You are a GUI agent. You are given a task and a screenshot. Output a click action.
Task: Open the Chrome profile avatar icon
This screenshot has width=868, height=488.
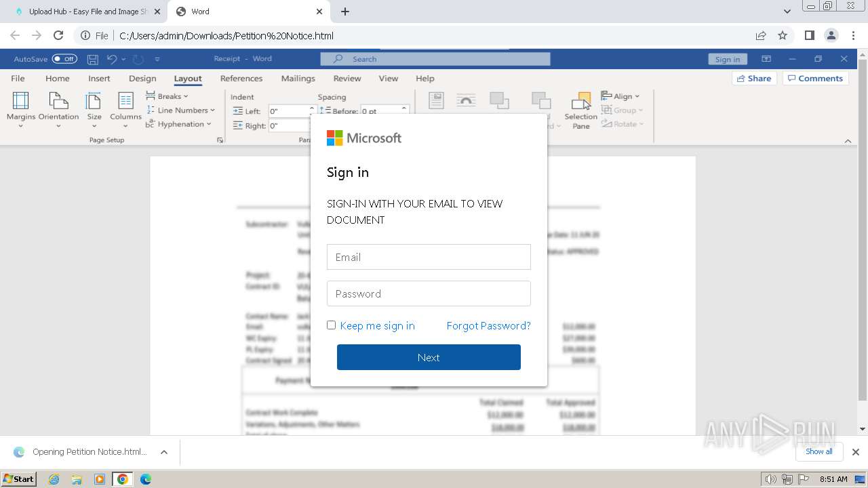point(831,35)
